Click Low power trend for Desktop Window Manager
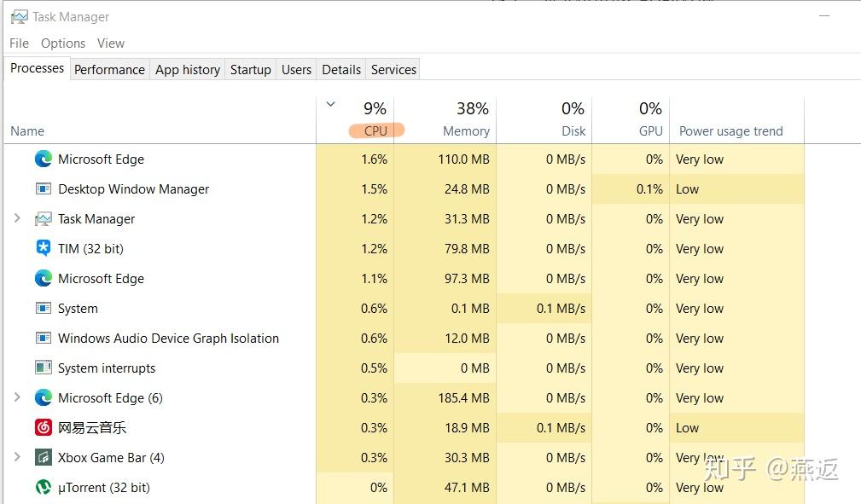 pos(687,188)
